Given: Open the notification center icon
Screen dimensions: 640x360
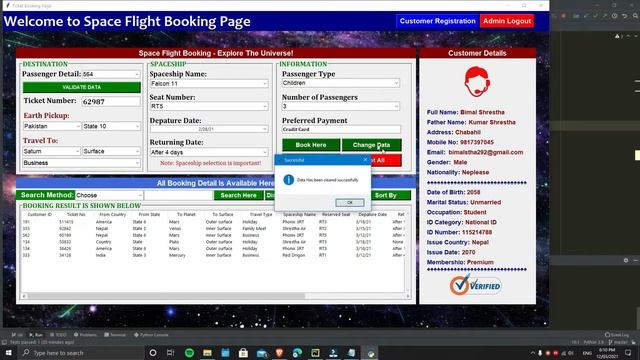Looking at the screenshot, I should pos(628,353).
